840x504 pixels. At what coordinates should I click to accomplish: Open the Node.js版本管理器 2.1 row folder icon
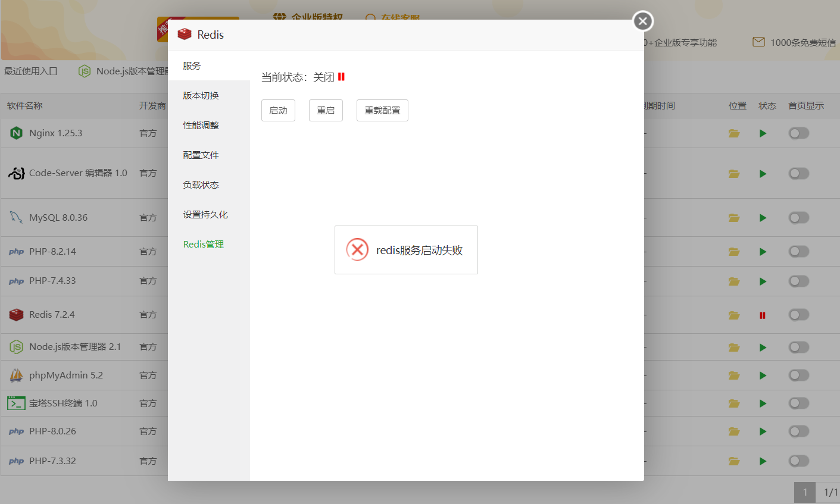tap(734, 347)
